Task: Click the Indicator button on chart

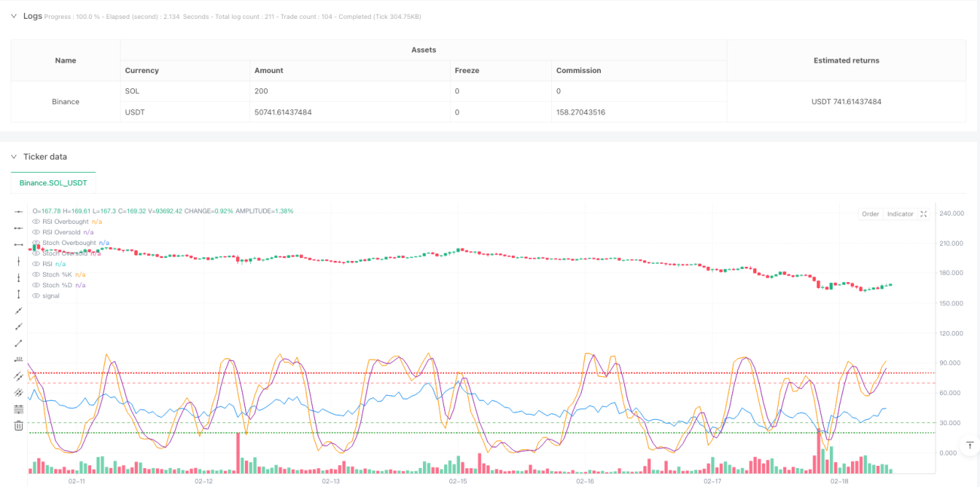Action: click(900, 214)
